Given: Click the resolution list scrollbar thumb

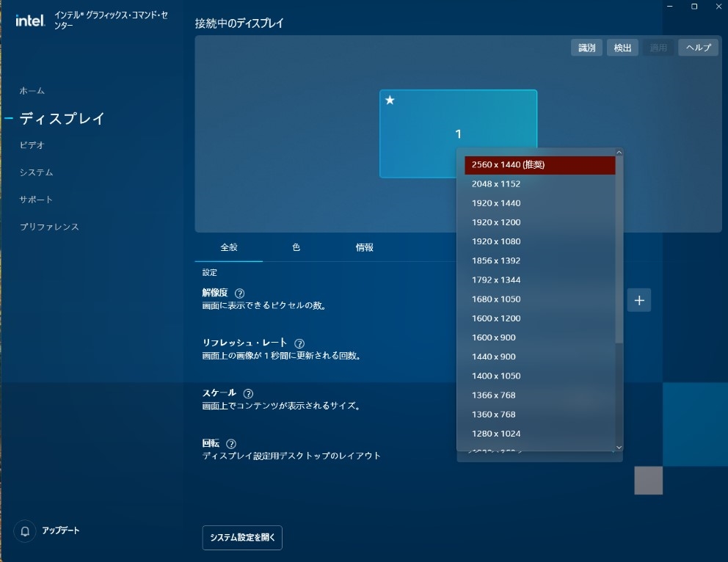Looking at the screenshot, I should pyautogui.click(x=619, y=251).
